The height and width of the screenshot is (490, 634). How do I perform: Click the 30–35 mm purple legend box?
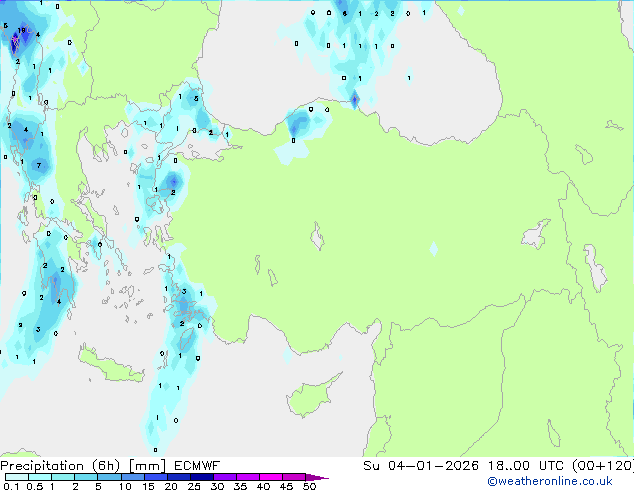[224, 477]
